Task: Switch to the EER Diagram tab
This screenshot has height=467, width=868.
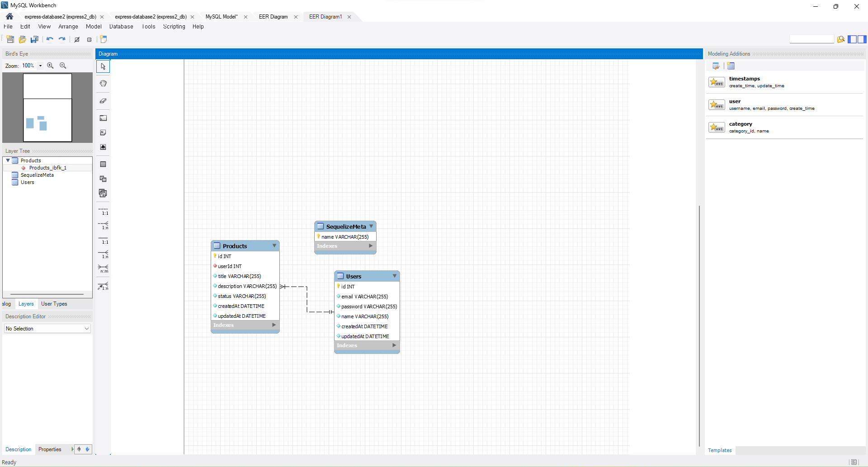Action: tap(273, 17)
